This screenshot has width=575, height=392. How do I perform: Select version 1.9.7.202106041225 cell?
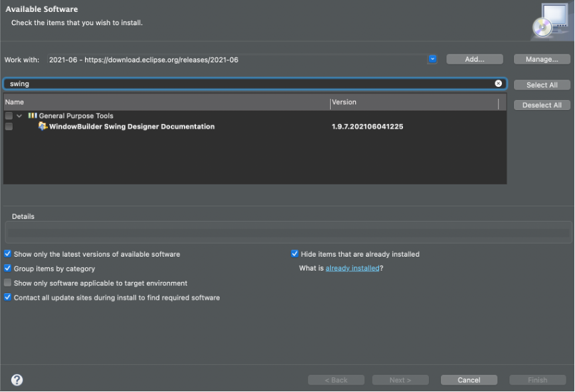click(367, 127)
